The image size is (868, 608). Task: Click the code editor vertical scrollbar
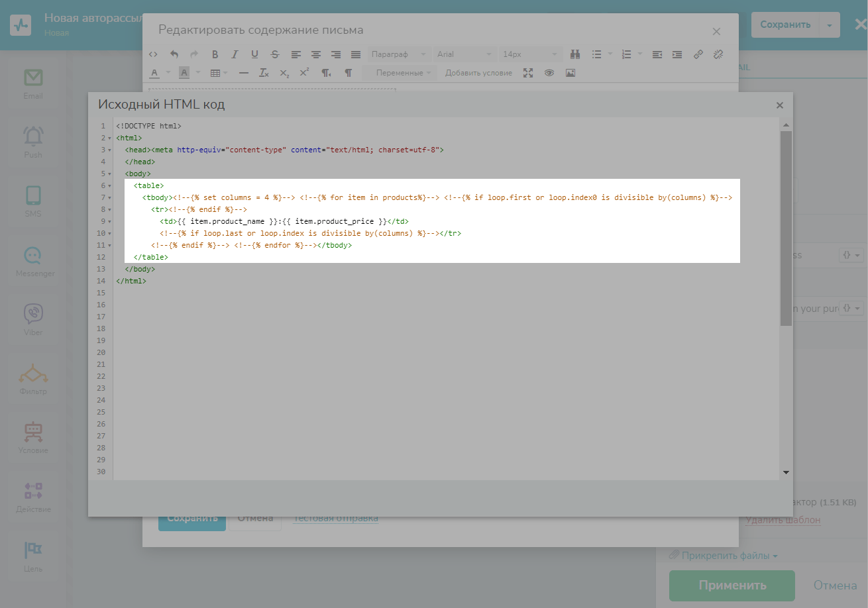click(786, 228)
